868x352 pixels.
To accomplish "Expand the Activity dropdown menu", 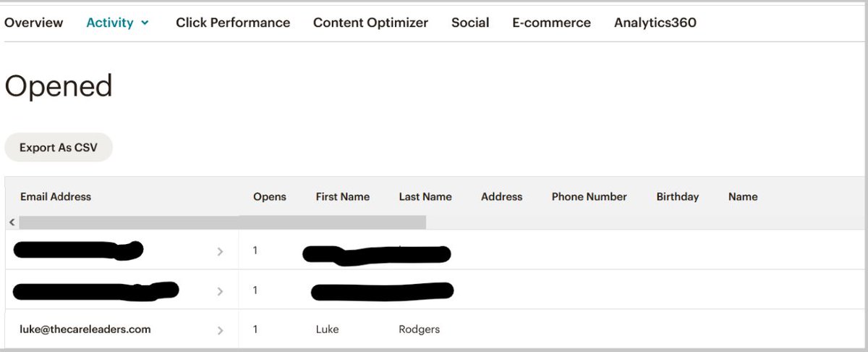I will [x=117, y=22].
